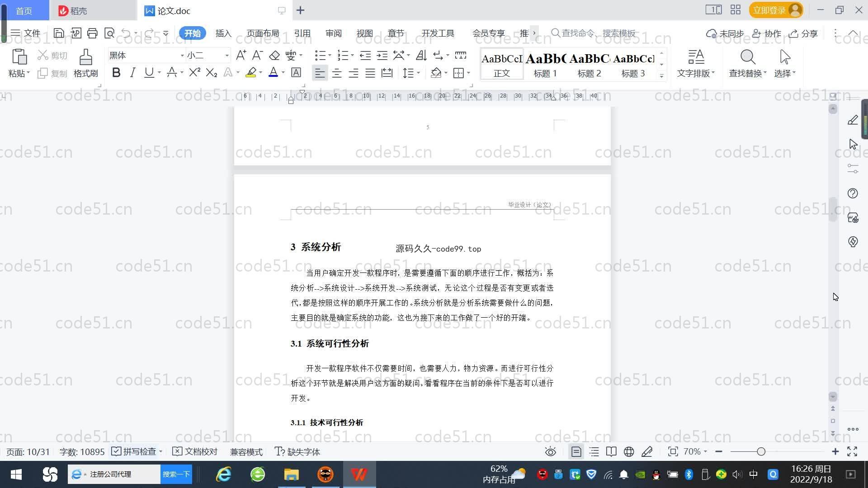Click the Print icon in quick toolbar
Screen dimensions: 868x488
pos(92,33)
